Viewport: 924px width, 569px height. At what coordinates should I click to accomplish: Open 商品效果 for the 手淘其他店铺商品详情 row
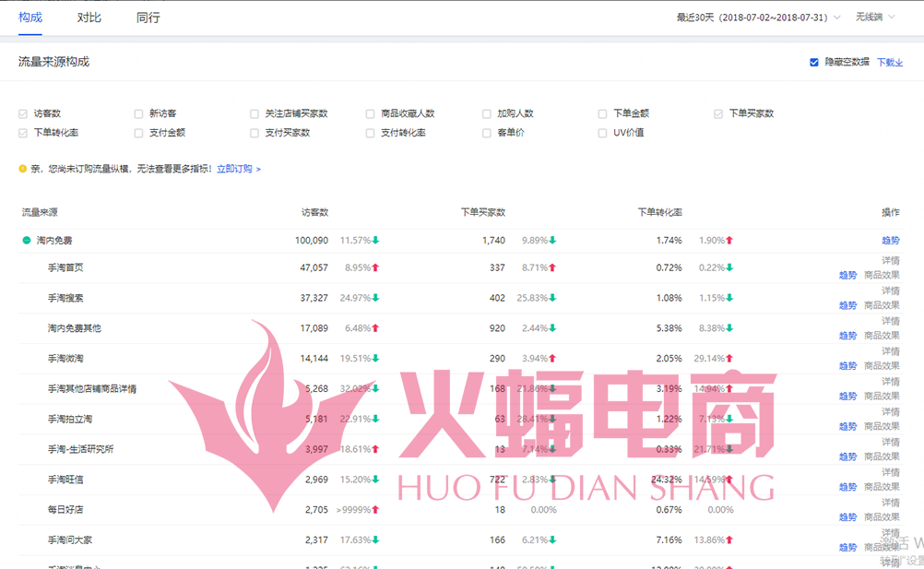click(883, 397)
